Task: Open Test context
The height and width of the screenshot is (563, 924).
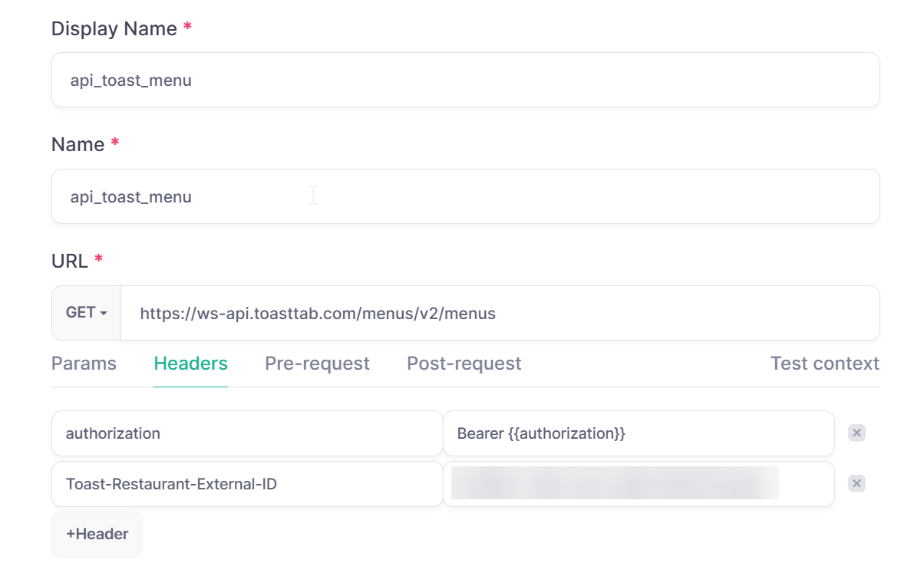Action: (x=825, y=364)
